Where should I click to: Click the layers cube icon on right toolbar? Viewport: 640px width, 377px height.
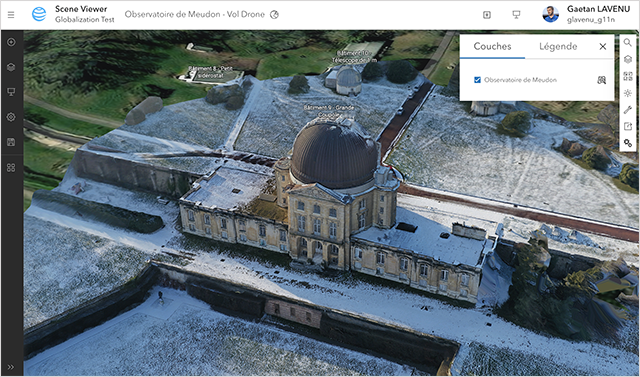pyautogui.click(x=628, y=60)
